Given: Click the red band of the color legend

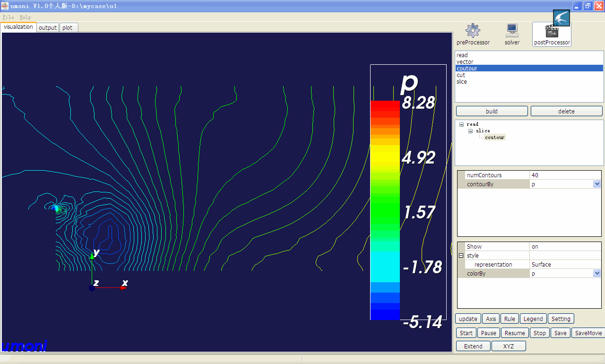Looking at the screenshot, I should (385, 108).
